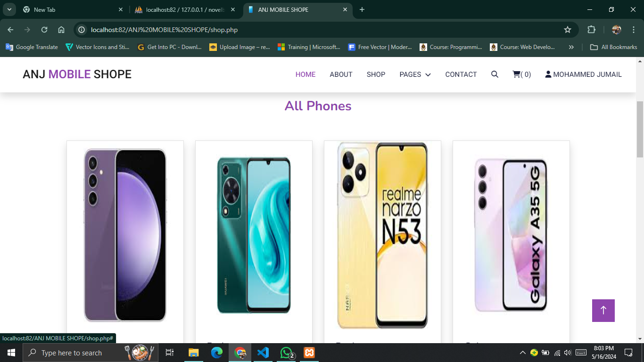644x362 pixels.
Task: Click the taskbar search box
Action: [x=90, y=353]
